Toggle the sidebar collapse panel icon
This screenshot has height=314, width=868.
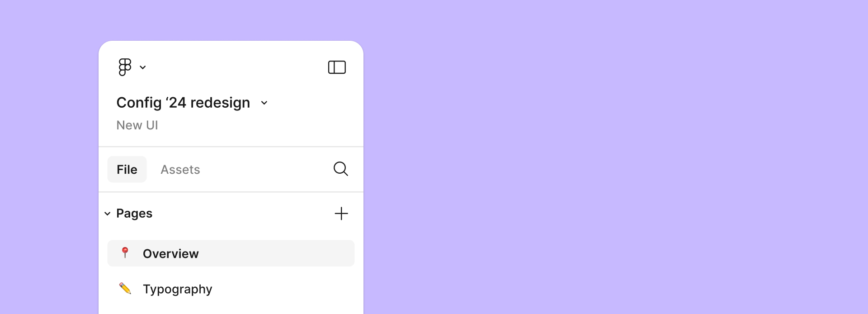(x=337, y=67)
